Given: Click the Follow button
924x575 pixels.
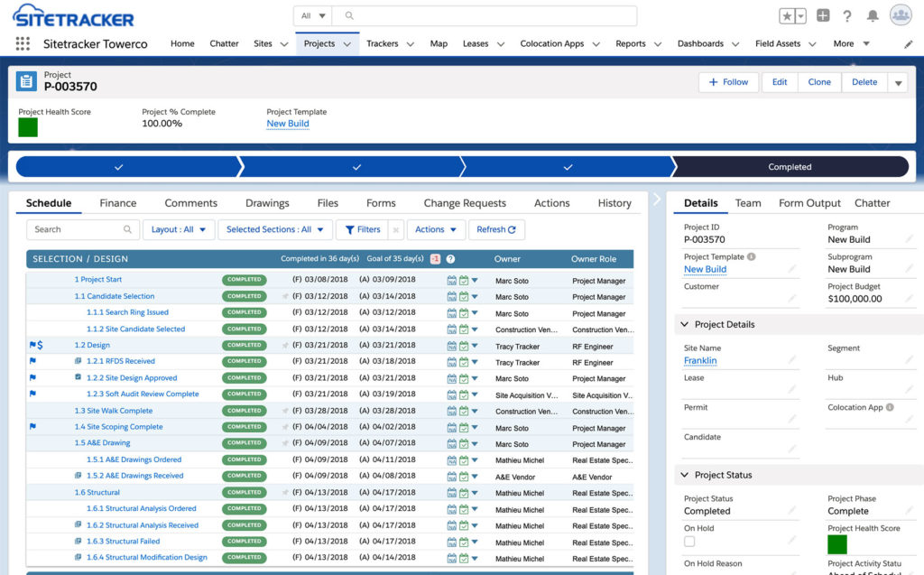Looking at the screenshot, I should point(729,82).
